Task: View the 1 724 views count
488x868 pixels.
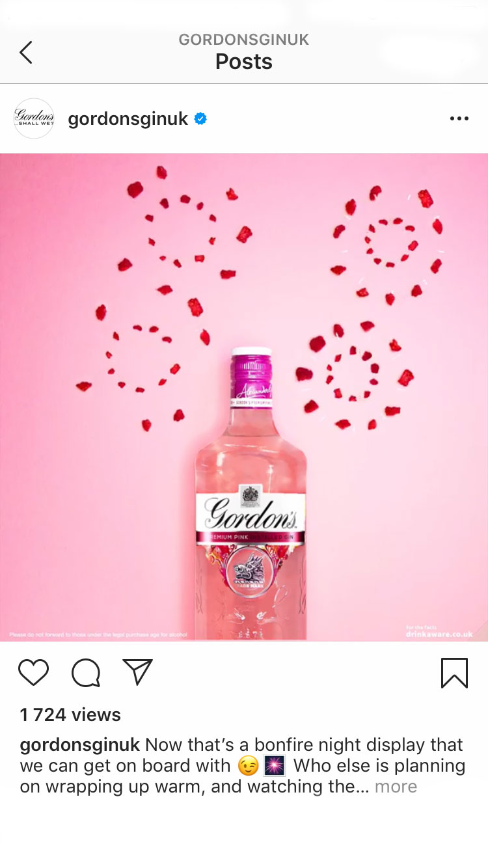Action: [70, 714]
